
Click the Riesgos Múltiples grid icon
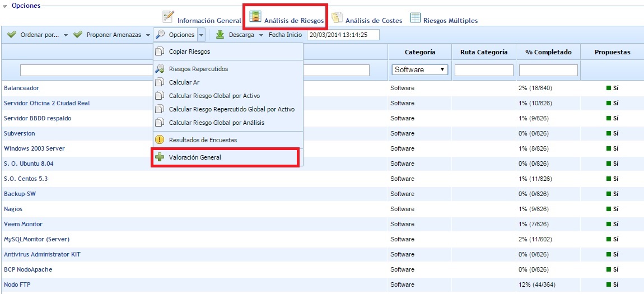click(x=415, y=18)
